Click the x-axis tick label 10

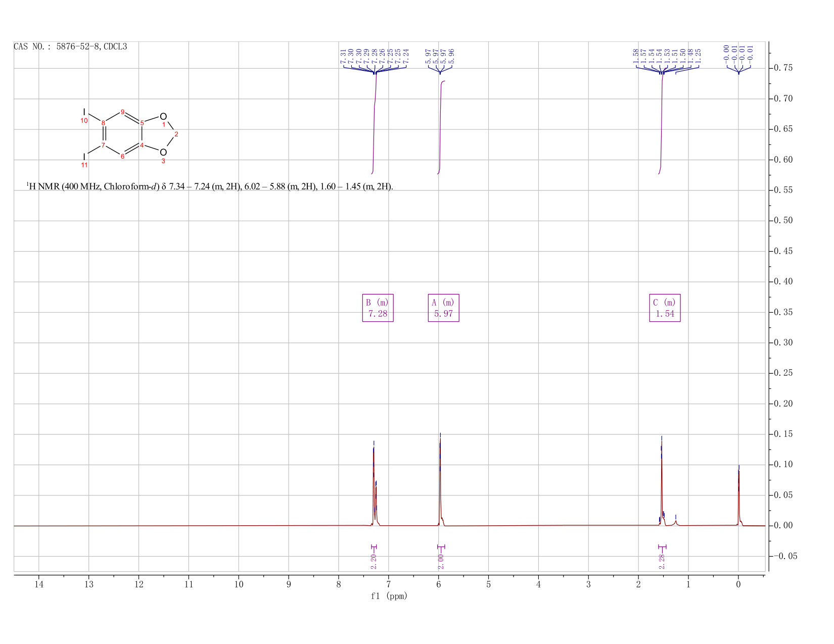coord(239,585)
